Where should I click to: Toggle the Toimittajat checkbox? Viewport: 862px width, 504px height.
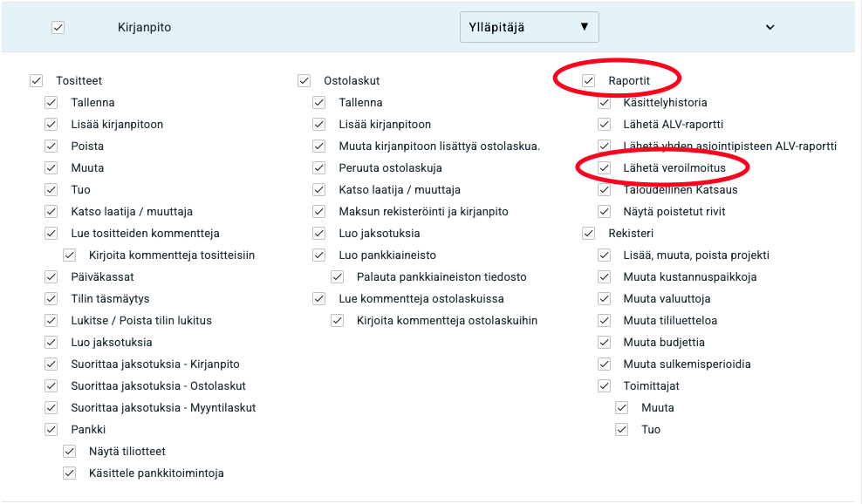click(604, 385)
